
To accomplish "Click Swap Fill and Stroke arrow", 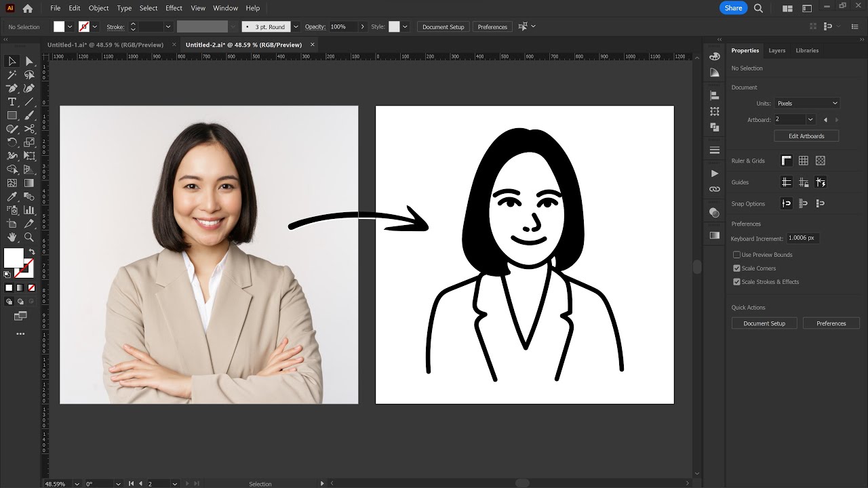I will pos(31,252).
